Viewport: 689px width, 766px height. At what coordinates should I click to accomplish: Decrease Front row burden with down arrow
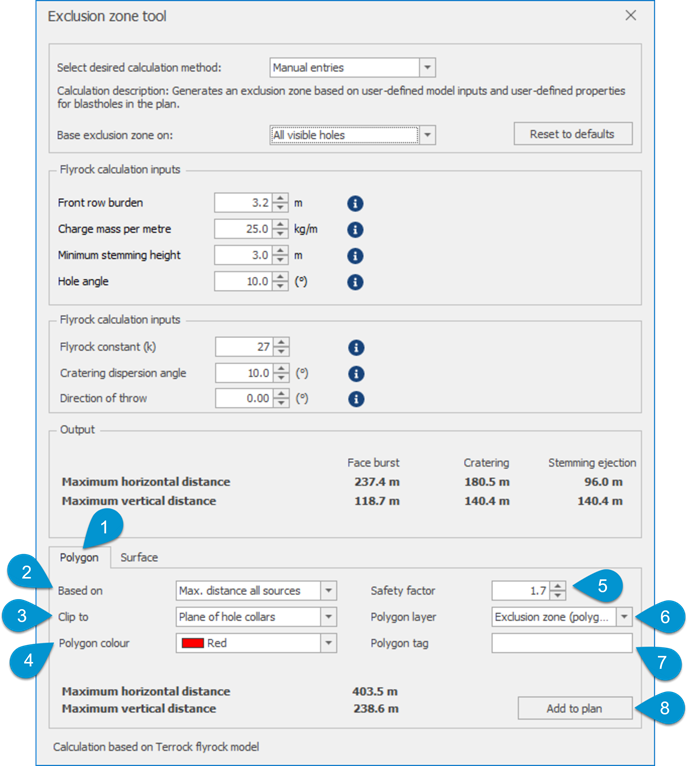(280, 207)
